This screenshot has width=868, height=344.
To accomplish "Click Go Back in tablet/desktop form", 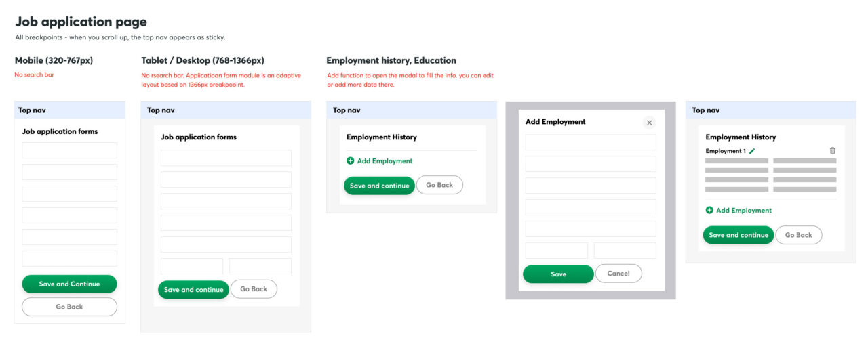I will coord(254,289).
